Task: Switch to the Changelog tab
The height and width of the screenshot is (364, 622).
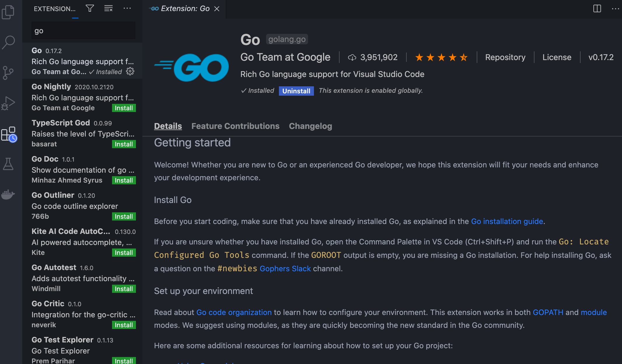Action: coord(310,126)
